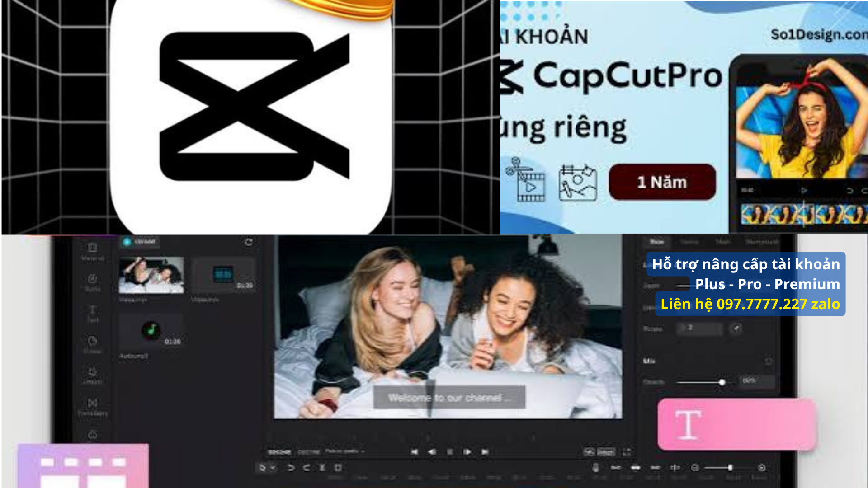Click the 1 Năm button
Screen dimensions: 868x488
click(x=662, y=182)
